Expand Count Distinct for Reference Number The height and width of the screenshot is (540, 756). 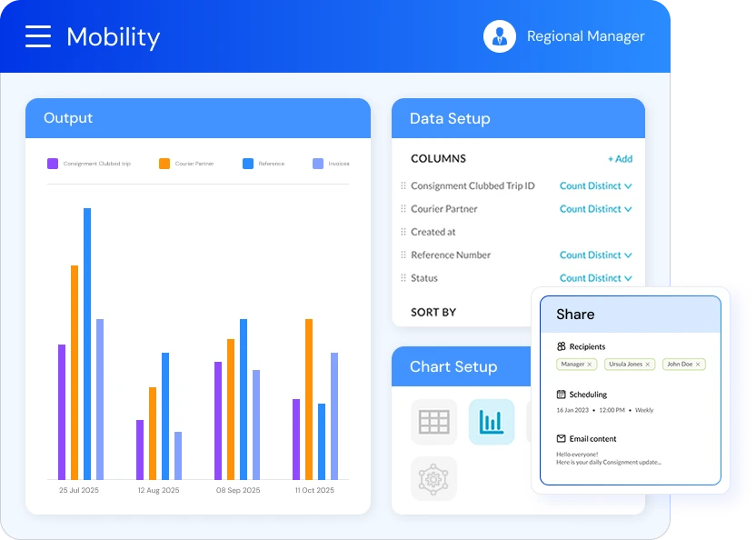pos(596,255)
